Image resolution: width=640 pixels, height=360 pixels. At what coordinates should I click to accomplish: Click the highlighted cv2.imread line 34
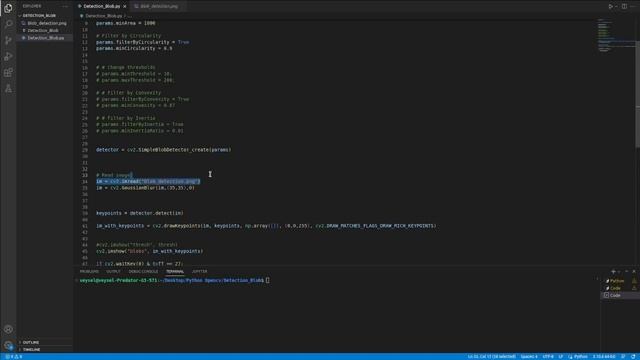pos(148,181)
